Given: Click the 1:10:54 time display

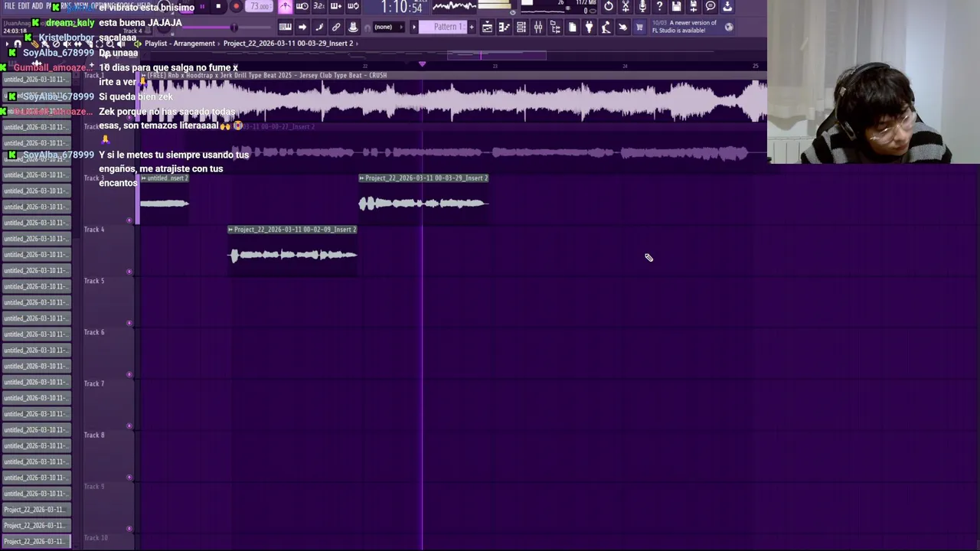Looking at the screenshot, I should (402, 8).
